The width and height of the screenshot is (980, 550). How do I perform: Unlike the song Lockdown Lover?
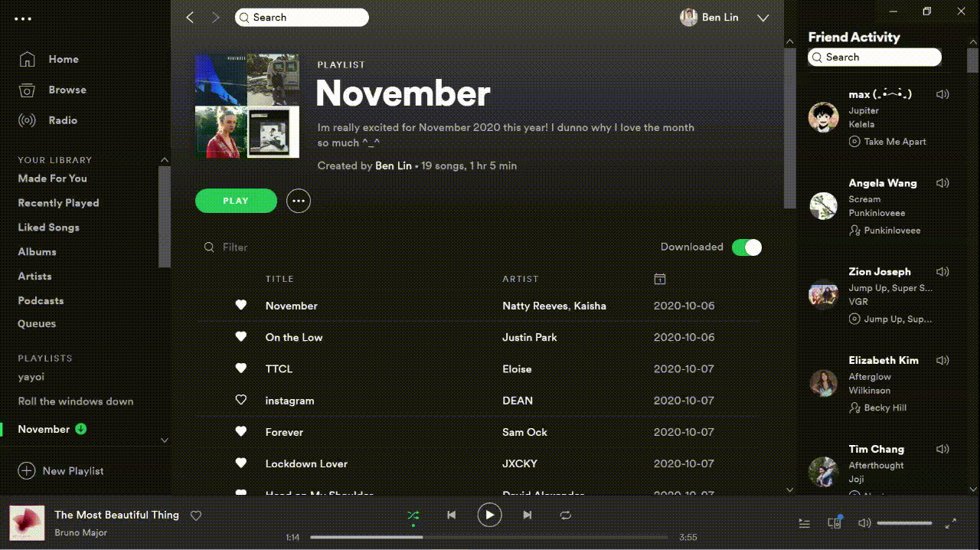240,463
